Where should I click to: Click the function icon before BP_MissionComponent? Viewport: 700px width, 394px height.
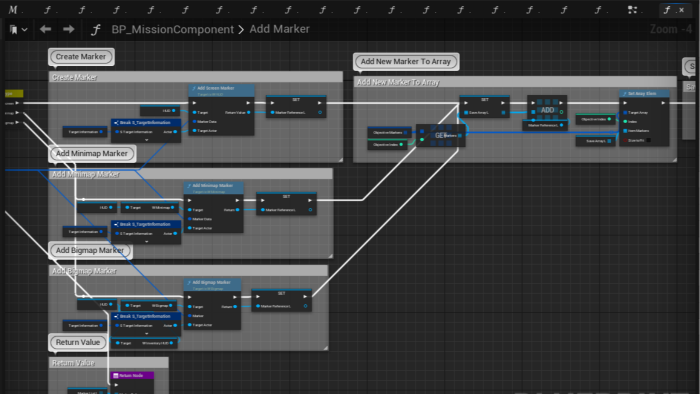point(96,30)
